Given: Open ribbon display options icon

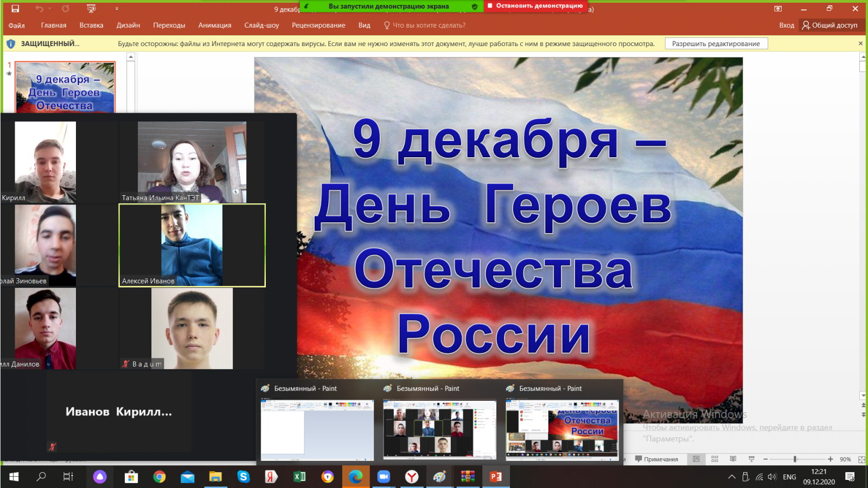Looking at the screenshot, I should pyautogui.click(x=778, y=9).
